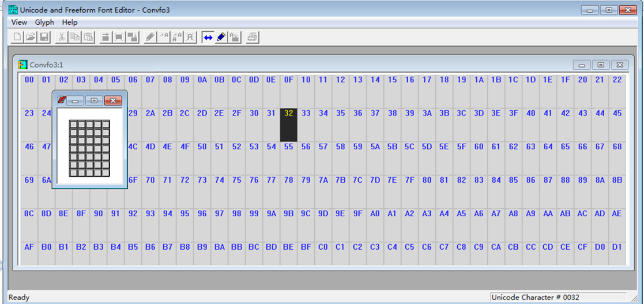The height and width of the screenshot is (304, 644).
Task: Select the blue double-arrow toolbar icon
Action: [208, 37]
